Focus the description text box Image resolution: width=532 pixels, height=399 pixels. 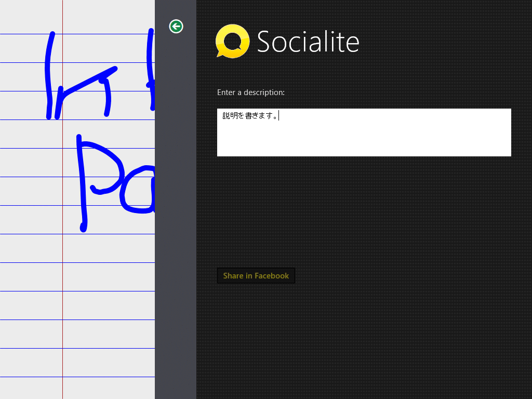pos(364,132)
